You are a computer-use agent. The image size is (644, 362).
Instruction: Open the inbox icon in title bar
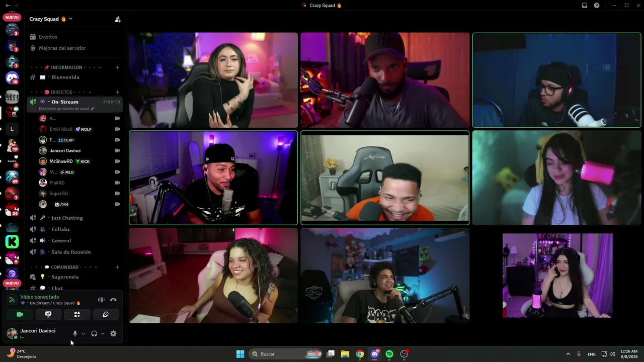(x=585, y=6)
